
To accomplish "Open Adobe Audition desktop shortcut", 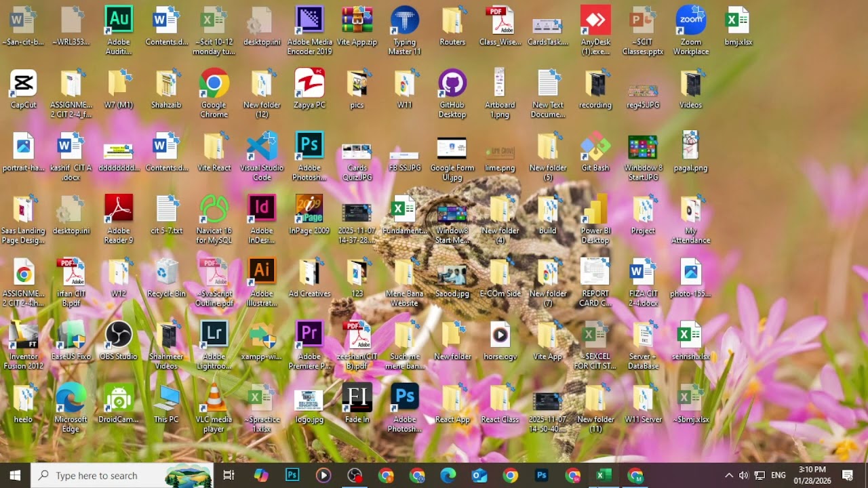I will (x=119, y=30).
